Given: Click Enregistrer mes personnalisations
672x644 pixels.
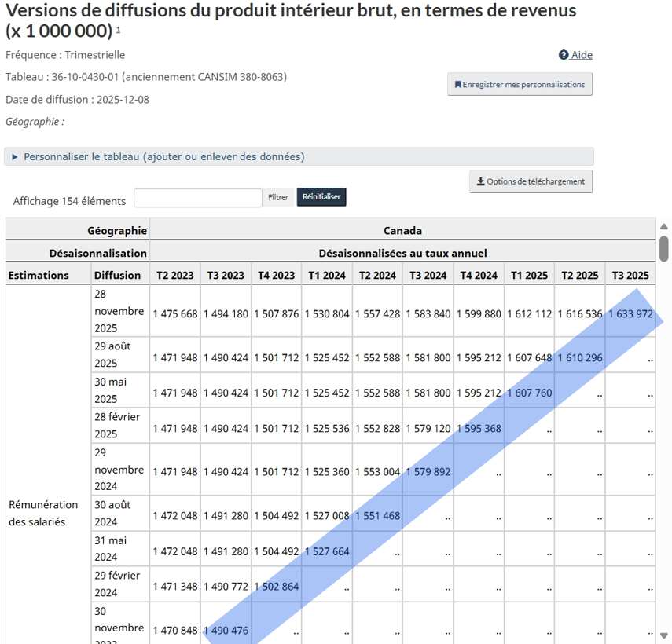Looking at the screenshot, I should pyautogui.click(x=520, y=84).
